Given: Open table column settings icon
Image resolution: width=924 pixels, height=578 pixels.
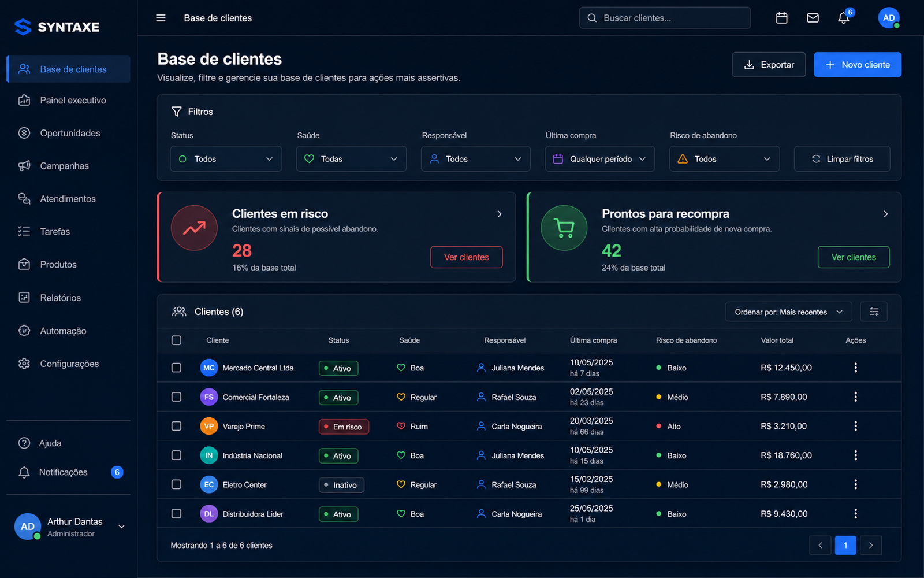Looking at the screenshot, I should (x=874, y=312).
